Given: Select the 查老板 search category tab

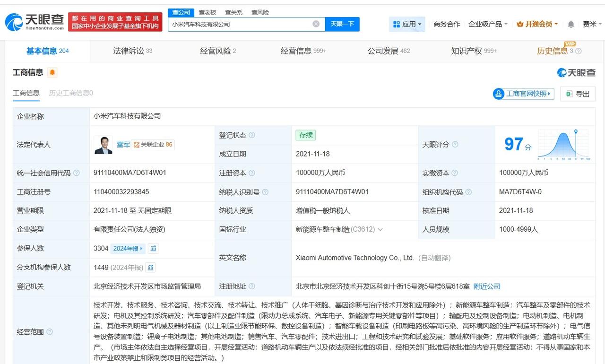Looking at the screenshot, I should click(x=207, y=12).
